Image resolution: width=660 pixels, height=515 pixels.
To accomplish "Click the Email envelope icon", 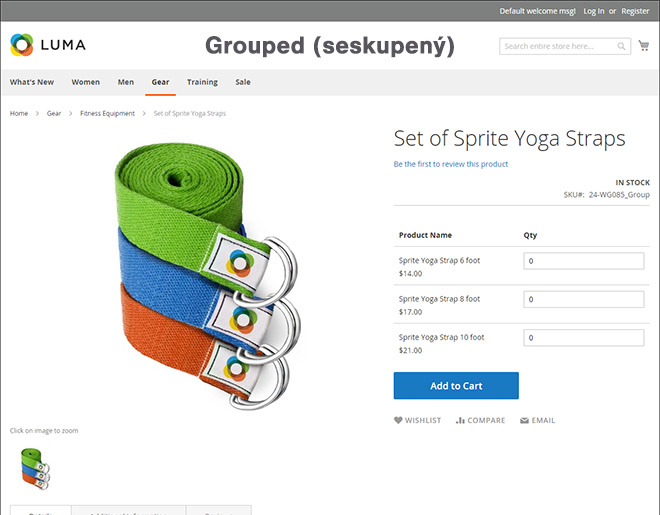I will [x=524, y=421].
